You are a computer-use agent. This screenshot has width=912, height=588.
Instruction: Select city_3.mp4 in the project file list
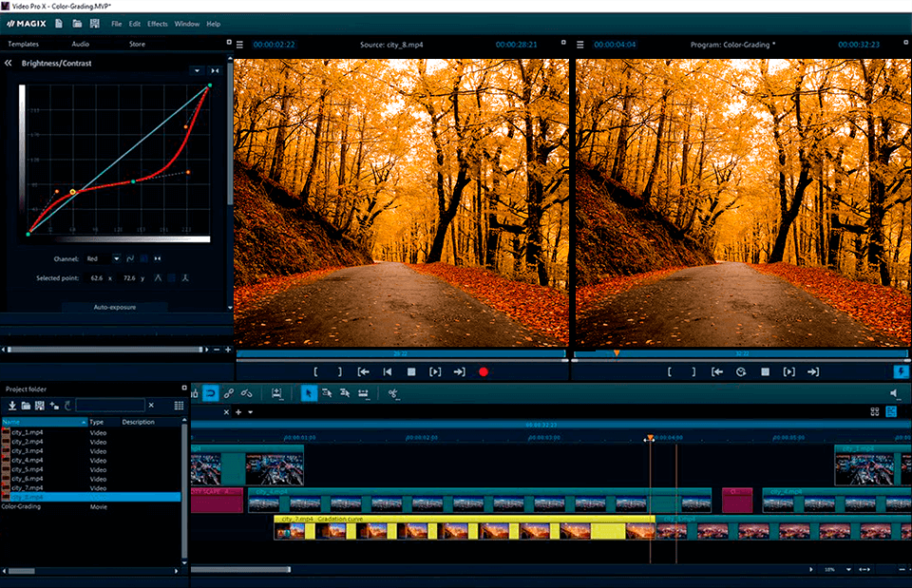click(x=27, y=451)
